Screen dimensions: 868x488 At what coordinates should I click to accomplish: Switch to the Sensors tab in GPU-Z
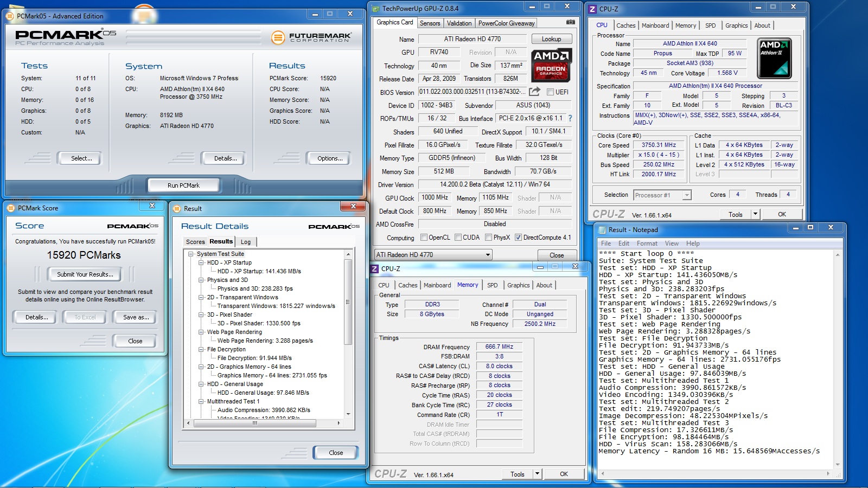[430, 23]
